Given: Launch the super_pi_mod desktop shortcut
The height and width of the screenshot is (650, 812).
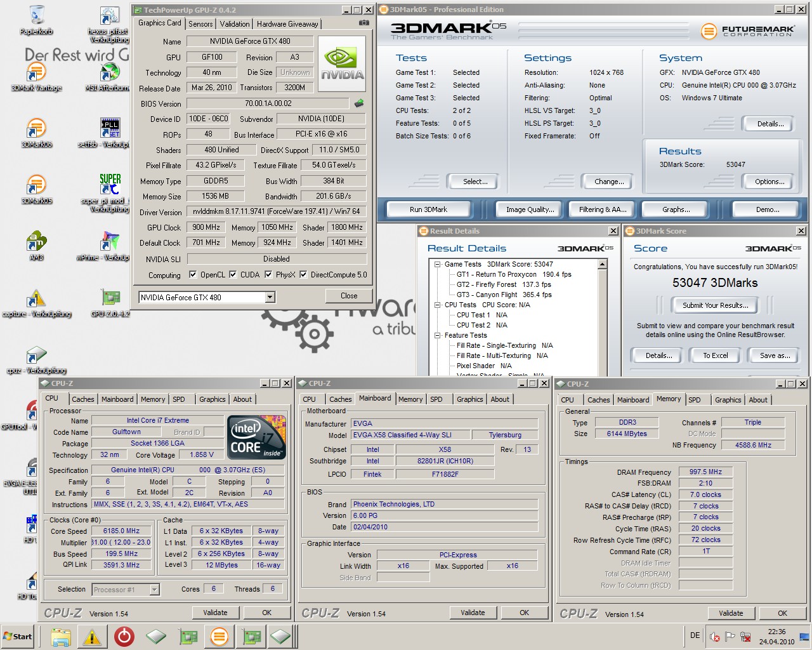Looking at the screenshot, I should (x=109, y=192).
